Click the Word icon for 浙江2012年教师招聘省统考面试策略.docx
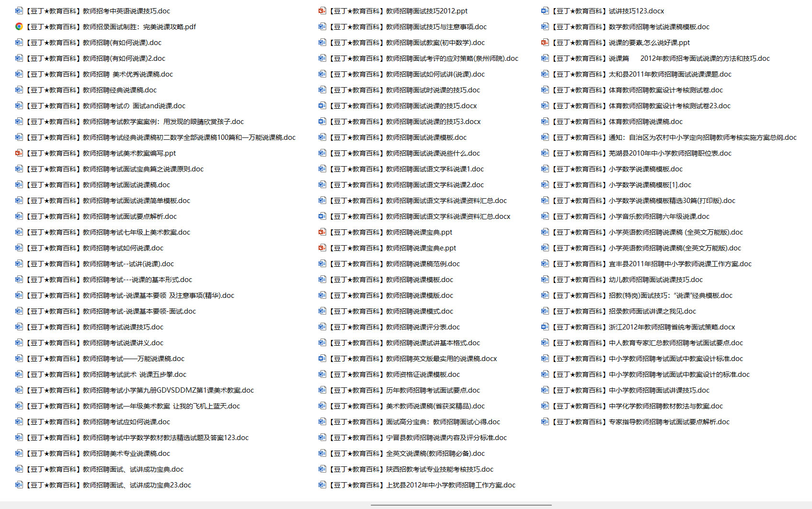This screenshot has height=509, width=812. [545, 327]
